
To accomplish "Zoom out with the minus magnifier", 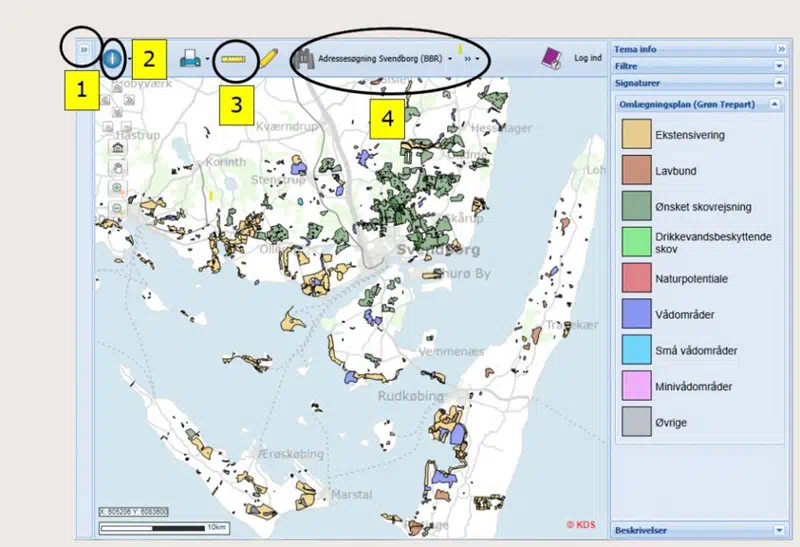I will [x=118, y=207].
